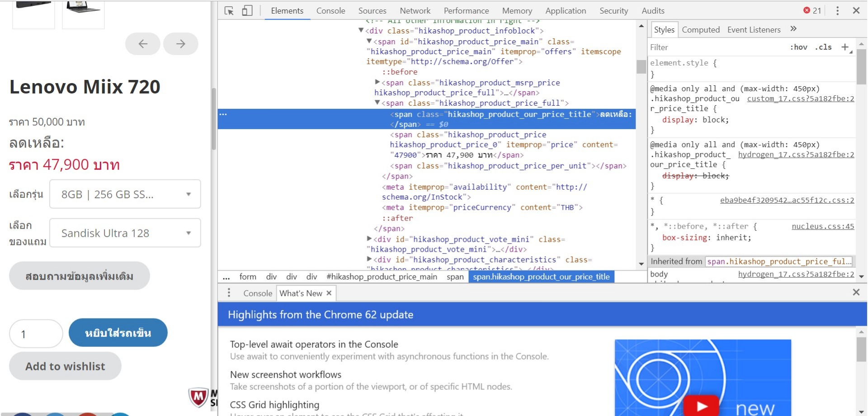Open the model selection dropdown 8GB 256 GB
Screen dimensions: 868x416
(x=125, y=194)
